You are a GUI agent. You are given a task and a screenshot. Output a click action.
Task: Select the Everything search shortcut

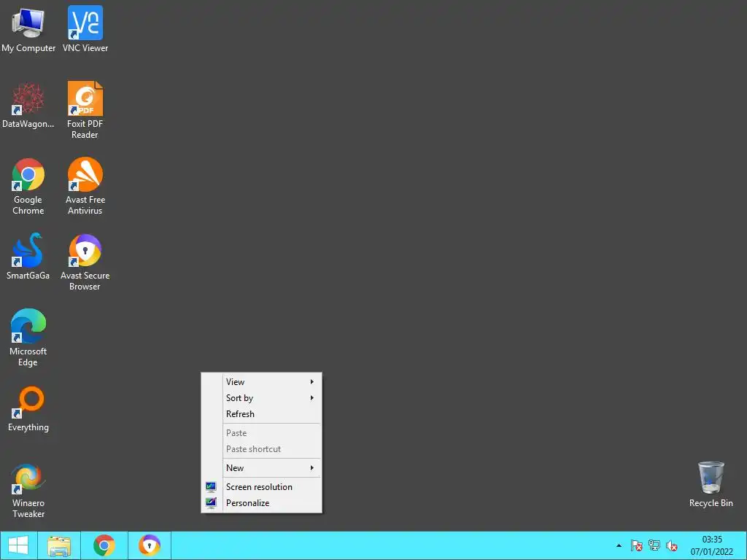[28, 408]
